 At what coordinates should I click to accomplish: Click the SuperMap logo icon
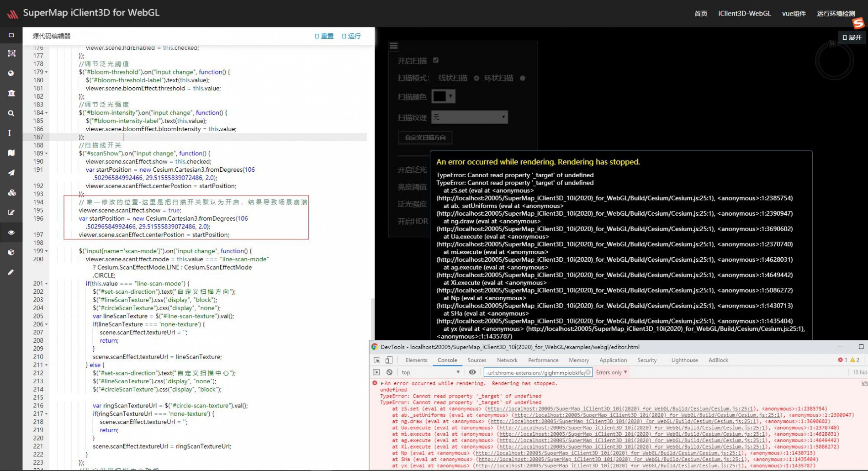(x=12, y=14)
